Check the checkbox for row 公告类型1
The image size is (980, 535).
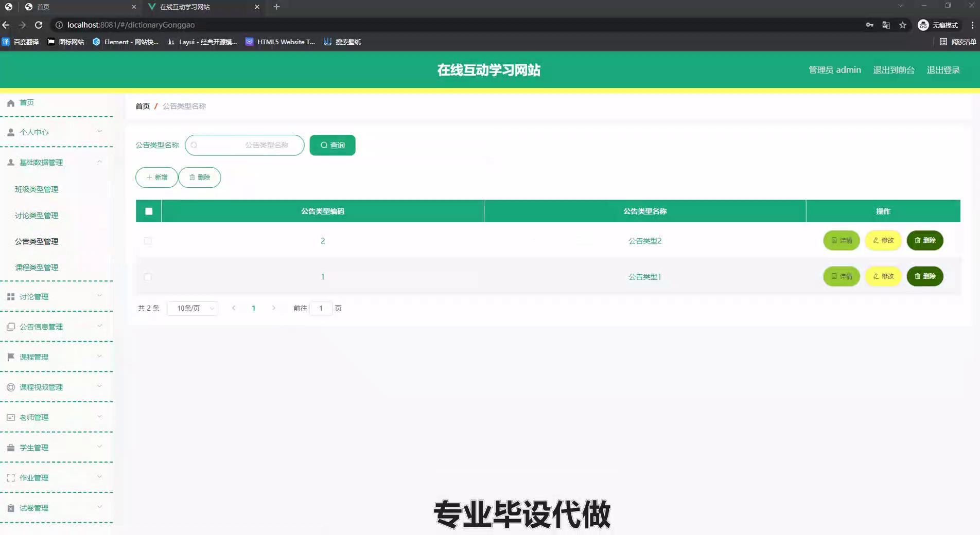pos(148,277)
